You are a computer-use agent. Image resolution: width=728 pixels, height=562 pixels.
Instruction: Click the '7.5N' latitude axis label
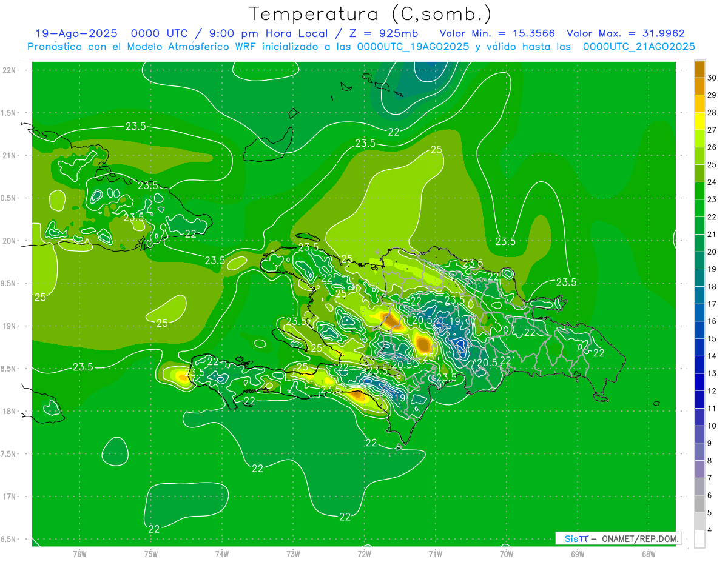(9, 454)
